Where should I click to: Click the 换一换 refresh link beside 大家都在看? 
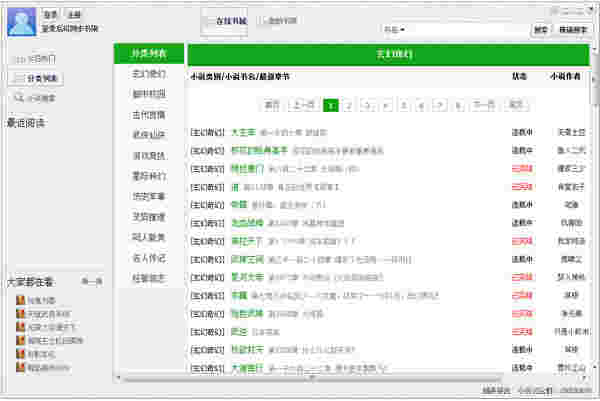(92, 282)
